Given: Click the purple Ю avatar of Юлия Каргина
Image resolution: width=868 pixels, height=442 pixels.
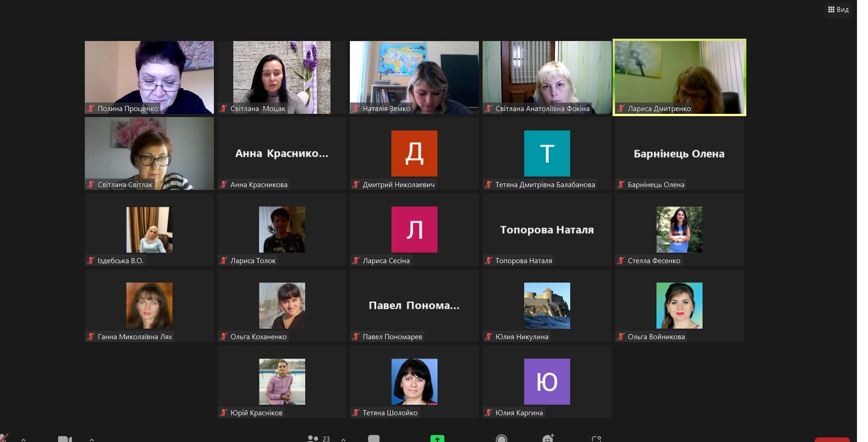Looking at the screenshot, I should point(547,381).
